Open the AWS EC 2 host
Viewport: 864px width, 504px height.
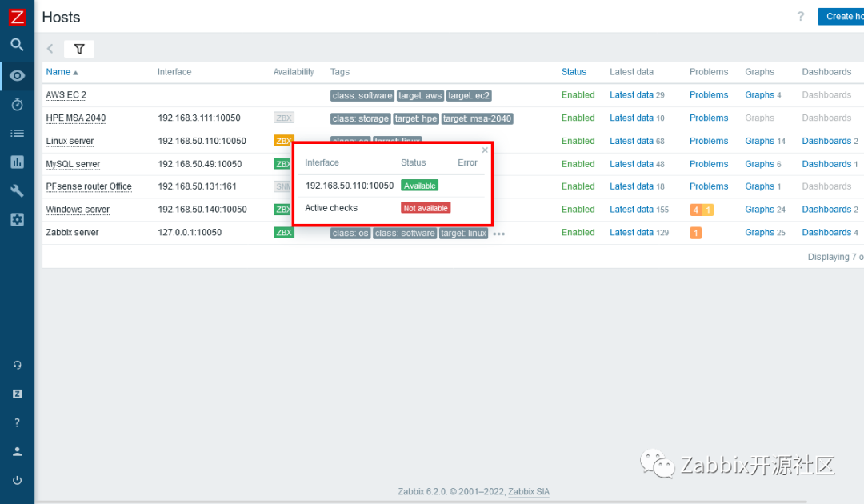coord(66,94)
